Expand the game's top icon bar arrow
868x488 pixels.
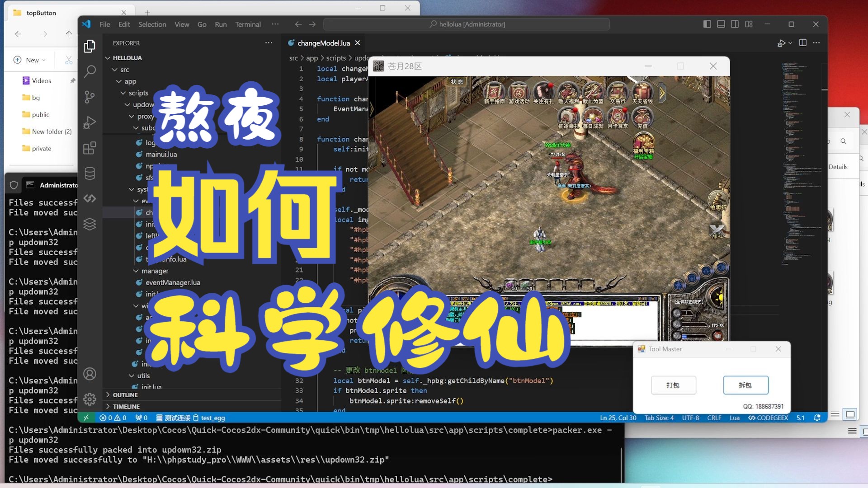[x=662, y=93]
